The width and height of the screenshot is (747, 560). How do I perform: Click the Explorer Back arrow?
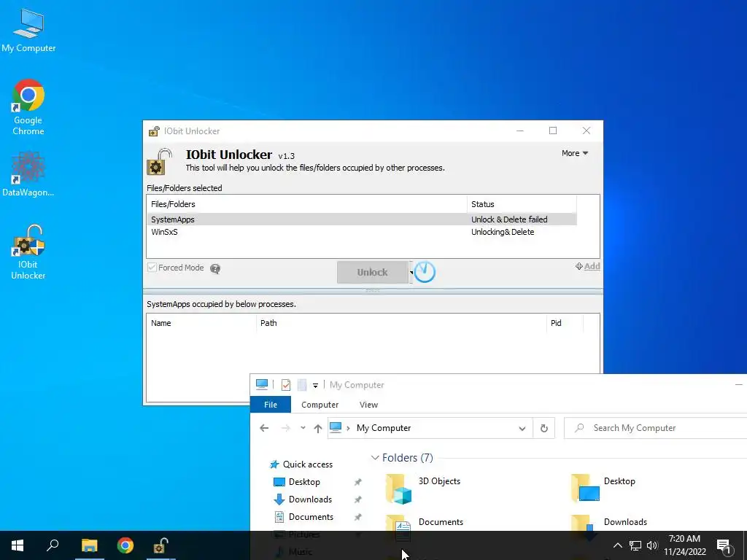[x=264, y=428]
